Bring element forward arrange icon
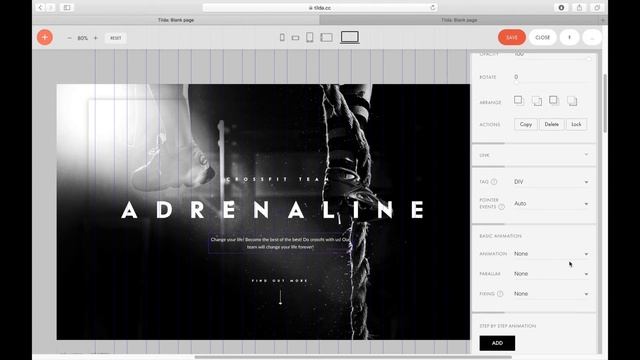The width and height of the screenshot is (640, 360). click(x=537, y=101)
